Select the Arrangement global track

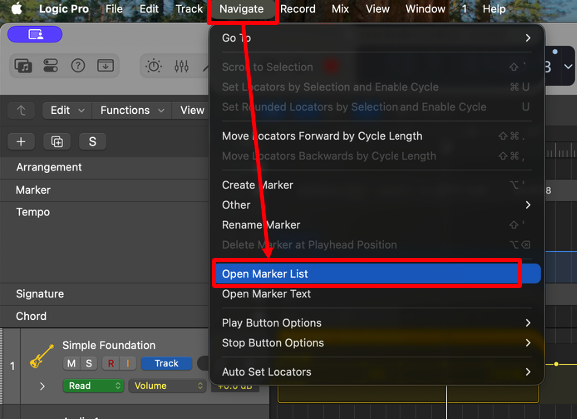point(104,167)
